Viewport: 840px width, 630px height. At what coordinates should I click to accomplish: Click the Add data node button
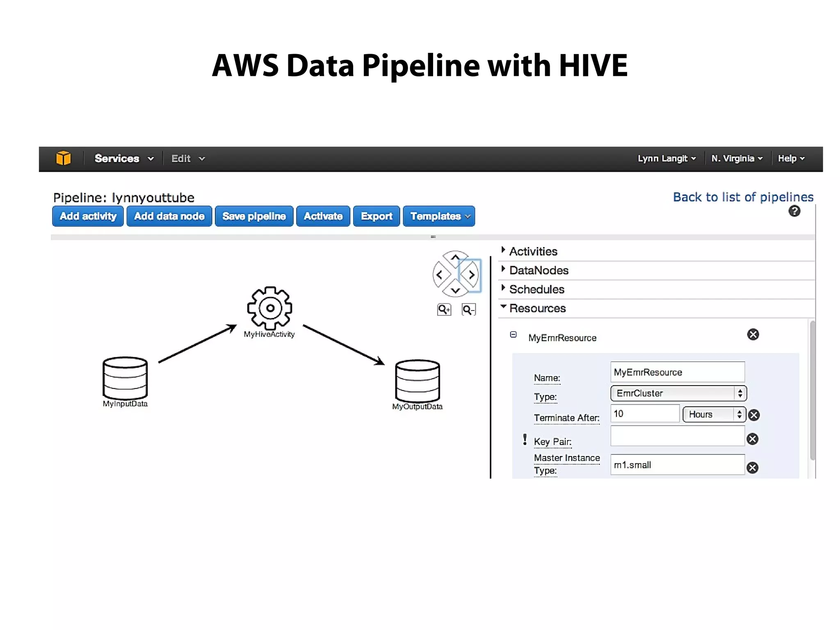point(169,216)
